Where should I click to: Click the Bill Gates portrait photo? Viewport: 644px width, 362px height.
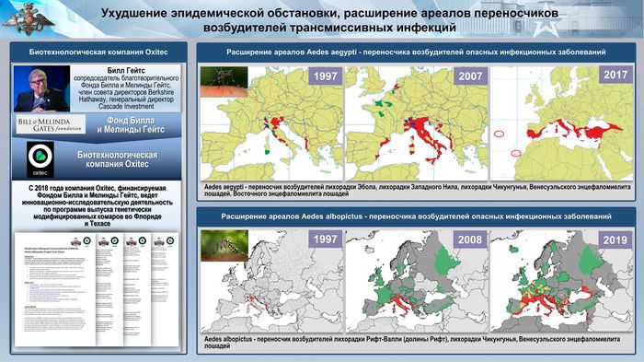pos(42,88)
